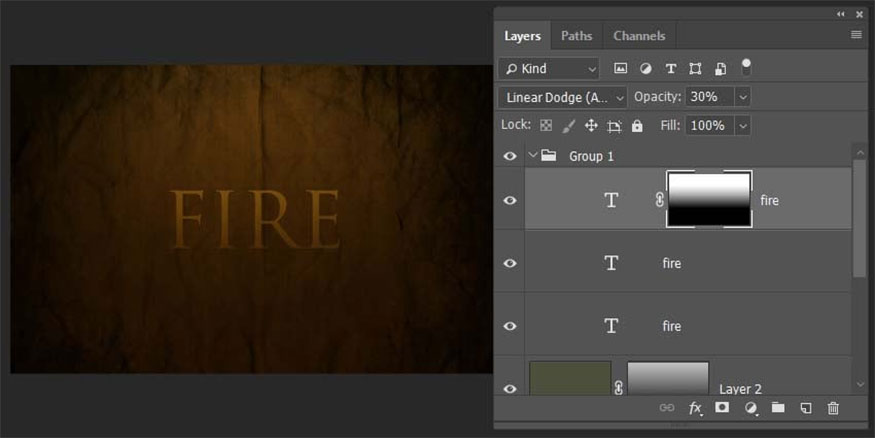Click the delete layer trash icon

pos(833,408)
